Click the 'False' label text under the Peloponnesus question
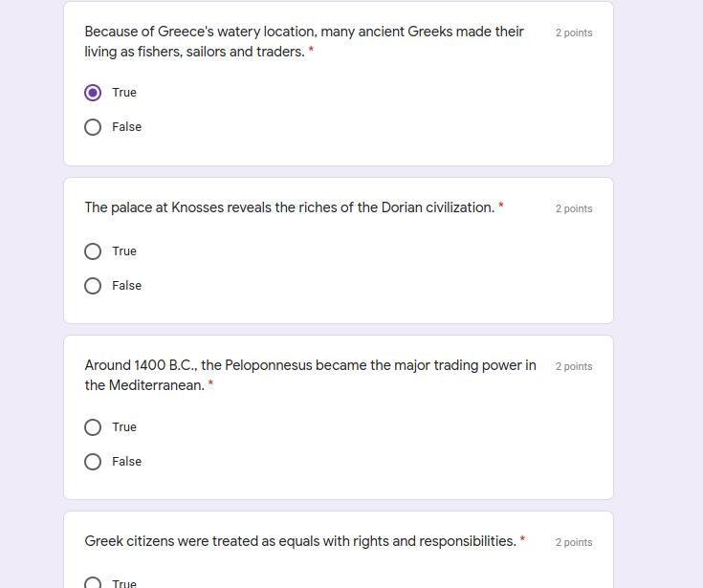Screen dimensions: 703x588 [126, 462]
